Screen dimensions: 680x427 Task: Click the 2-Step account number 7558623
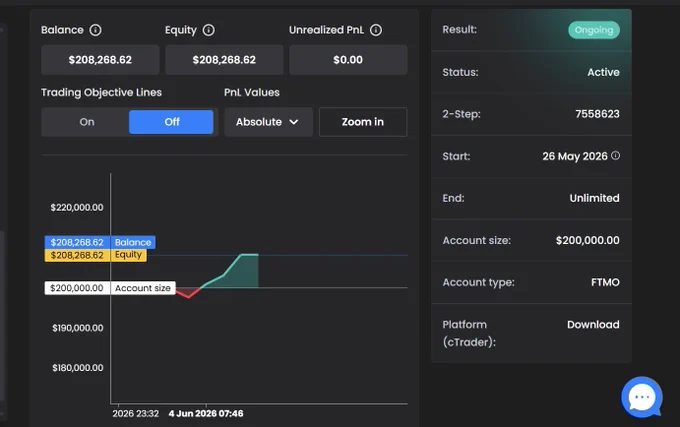[597, 114]
